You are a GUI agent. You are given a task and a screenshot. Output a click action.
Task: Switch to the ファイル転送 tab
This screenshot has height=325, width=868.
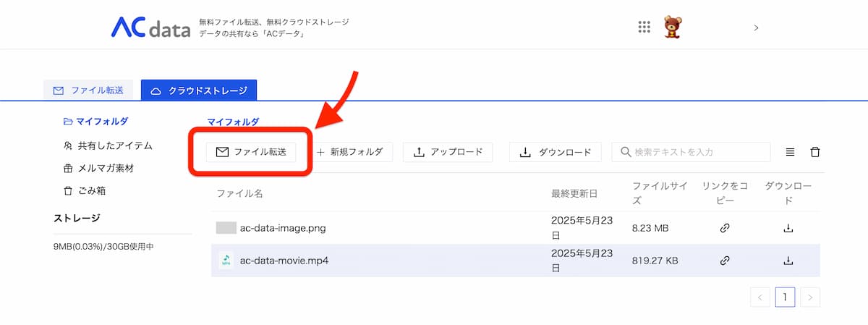[x=89, y=90]
